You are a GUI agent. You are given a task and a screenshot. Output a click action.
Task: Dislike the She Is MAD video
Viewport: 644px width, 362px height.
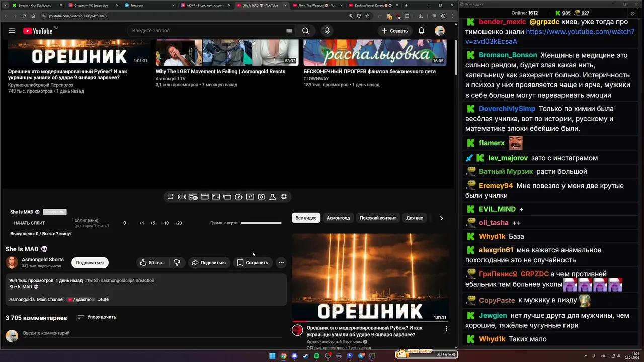[177, 262]
